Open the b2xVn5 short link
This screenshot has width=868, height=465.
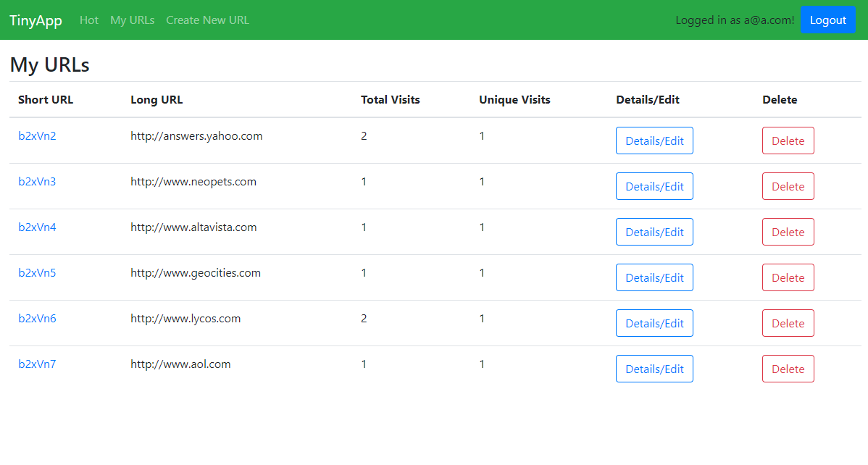pyautogui.click(x=37, y=273)
